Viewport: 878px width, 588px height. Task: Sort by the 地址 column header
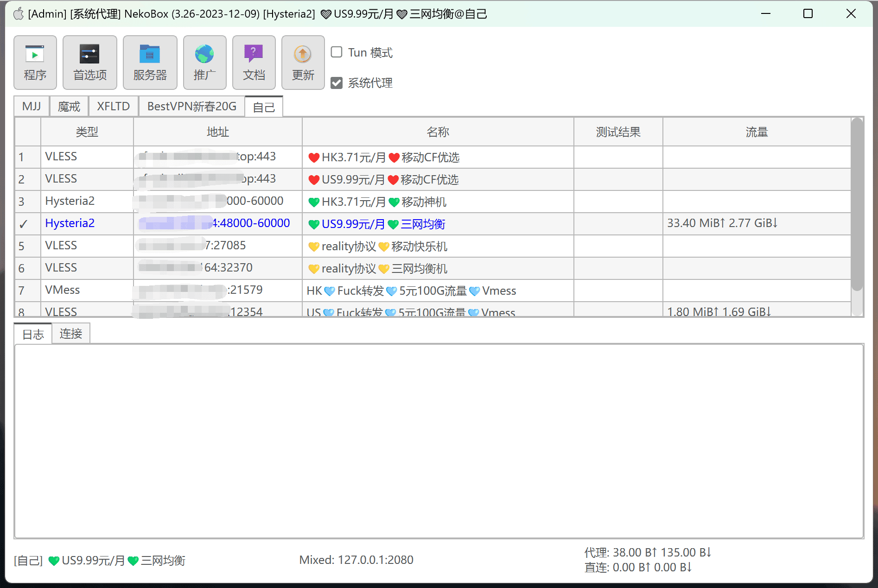218,132
